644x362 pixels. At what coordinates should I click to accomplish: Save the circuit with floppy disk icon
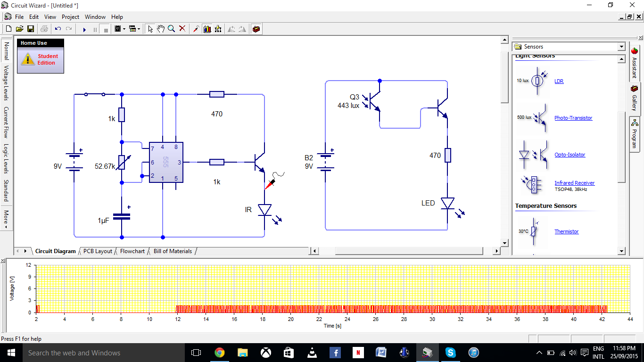click(x=31, y=29)
